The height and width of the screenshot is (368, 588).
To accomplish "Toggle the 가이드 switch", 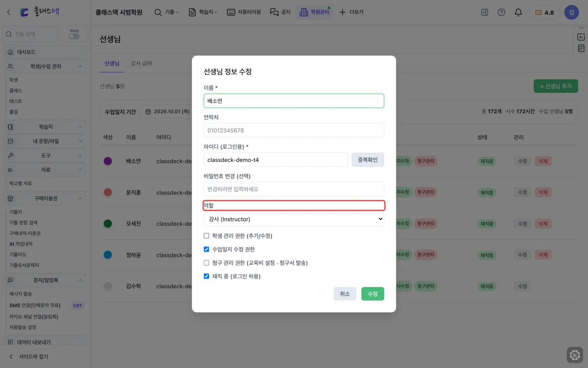I will point(74,36).
